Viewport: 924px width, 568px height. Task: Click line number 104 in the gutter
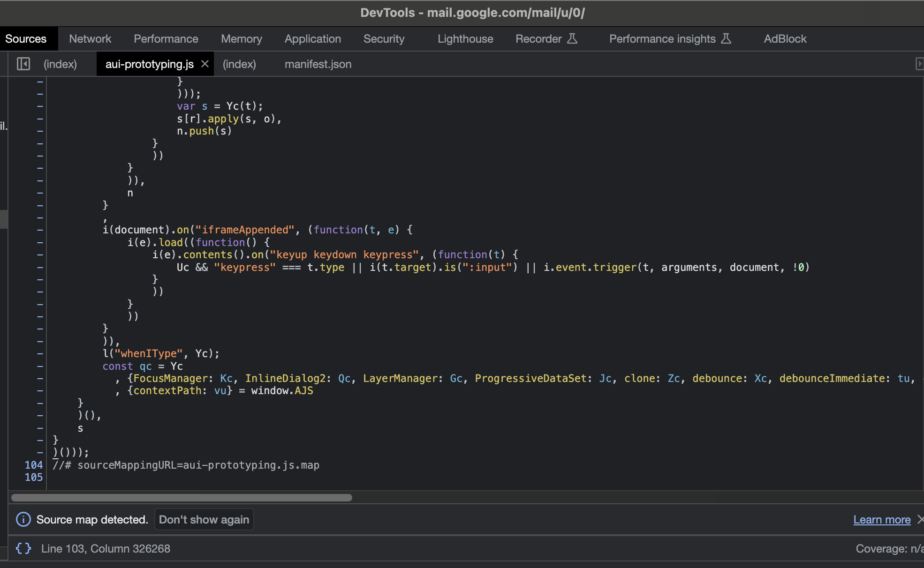click(34, 465)
